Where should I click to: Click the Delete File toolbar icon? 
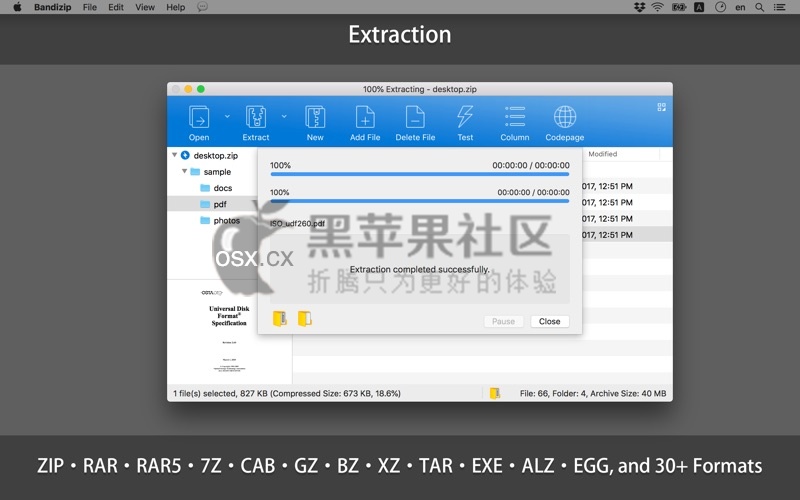click(415, 117)
